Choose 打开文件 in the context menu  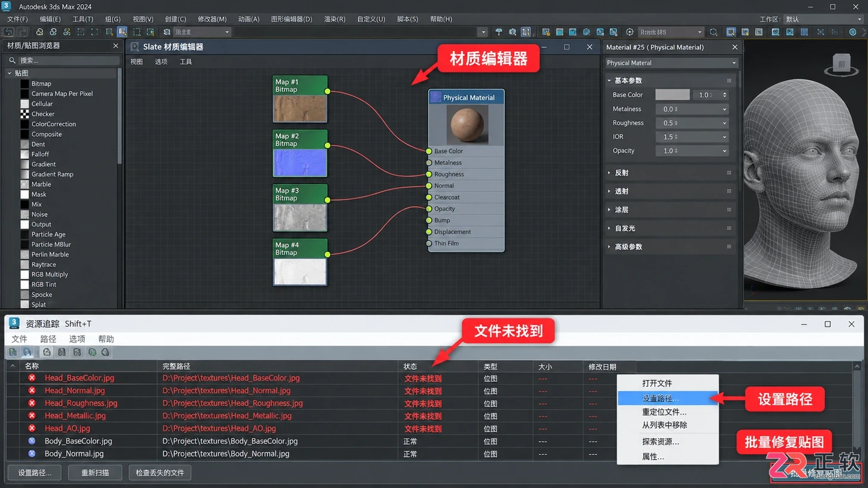(668, 383)
